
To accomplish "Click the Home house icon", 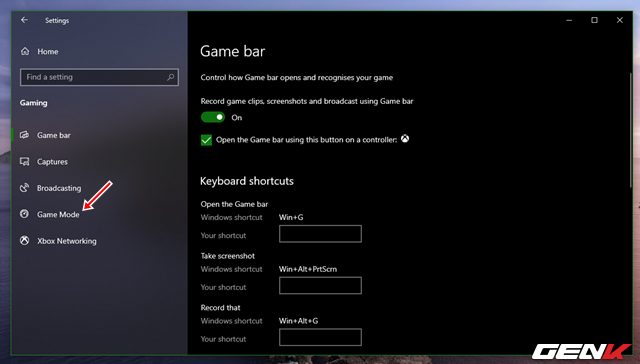I will (25, 51).
